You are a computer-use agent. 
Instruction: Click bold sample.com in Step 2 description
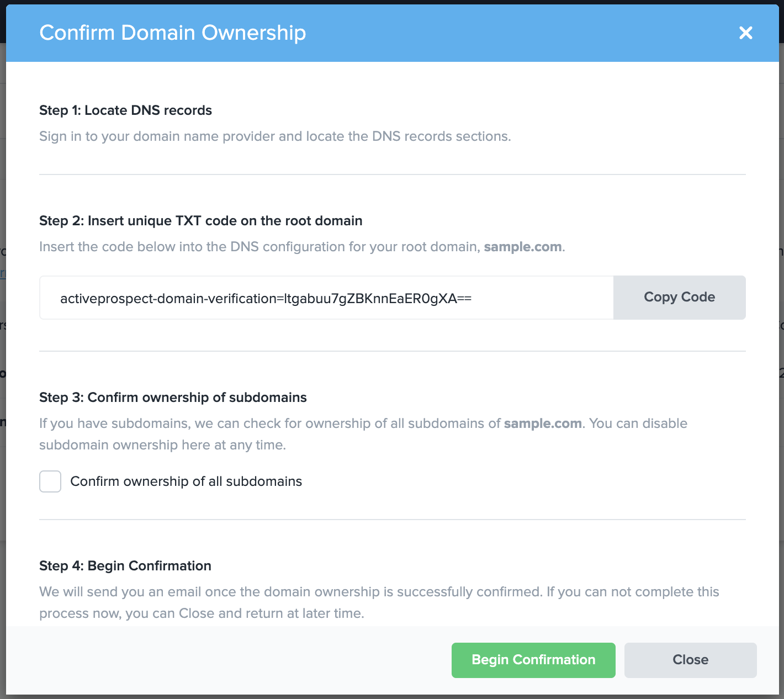tap(522, 247)
